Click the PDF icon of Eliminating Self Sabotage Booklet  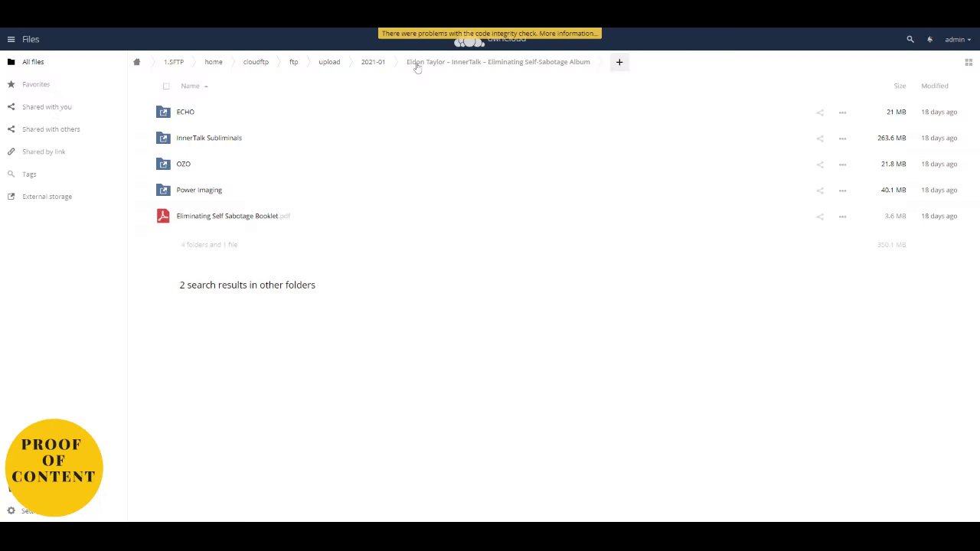point(163,216)
